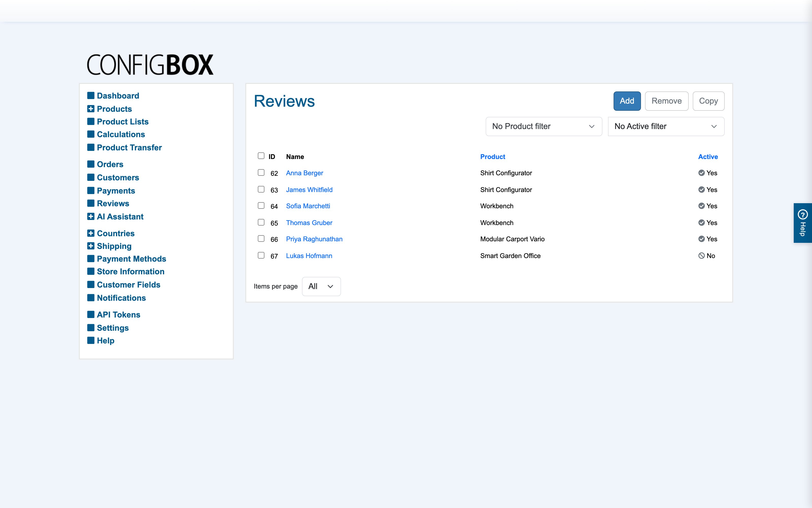Click the CONFIGBOX logo

click(150, 65)
